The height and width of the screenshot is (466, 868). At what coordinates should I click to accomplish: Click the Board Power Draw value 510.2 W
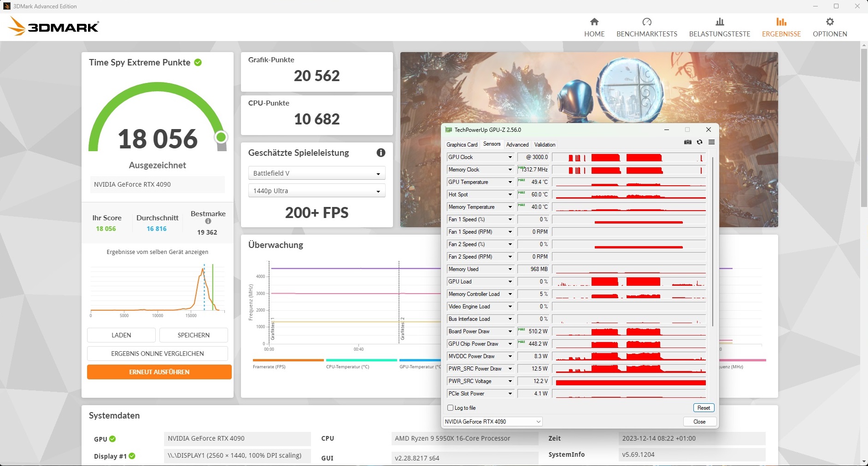pyautogui.click(x=533, y=331)
